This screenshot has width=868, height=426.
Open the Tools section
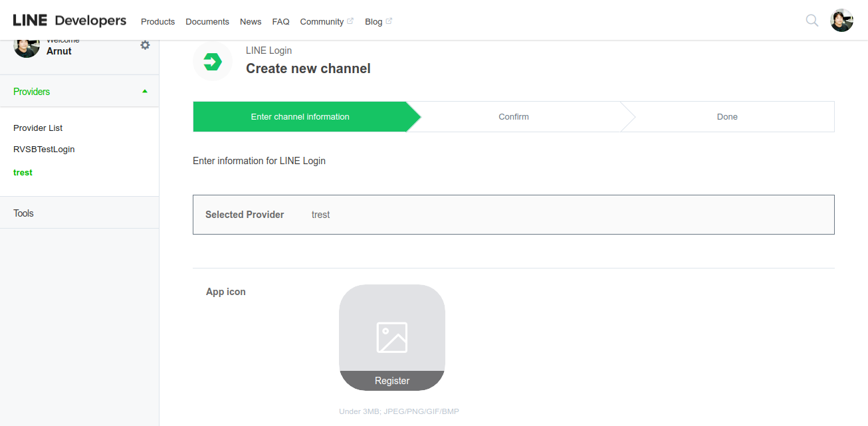[x=79, y=213]
